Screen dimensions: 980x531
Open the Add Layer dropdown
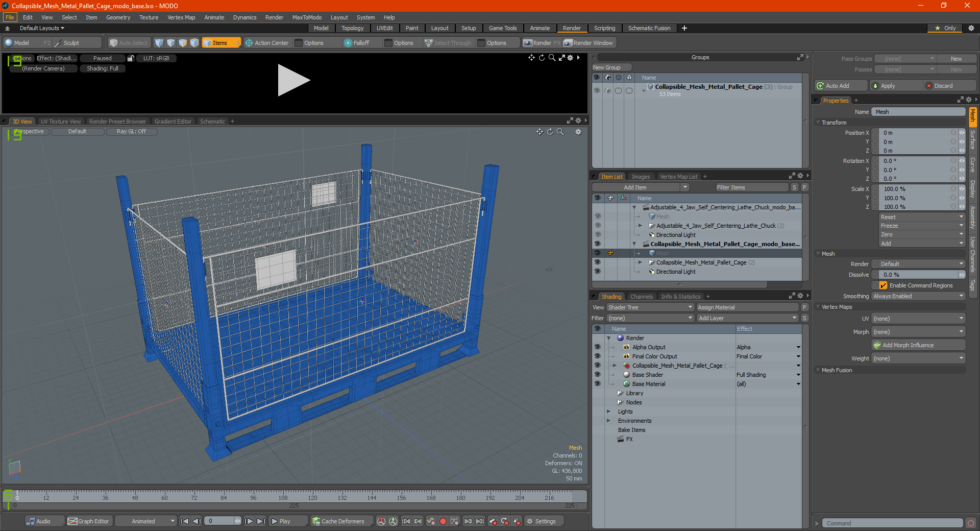coord(747,318)
